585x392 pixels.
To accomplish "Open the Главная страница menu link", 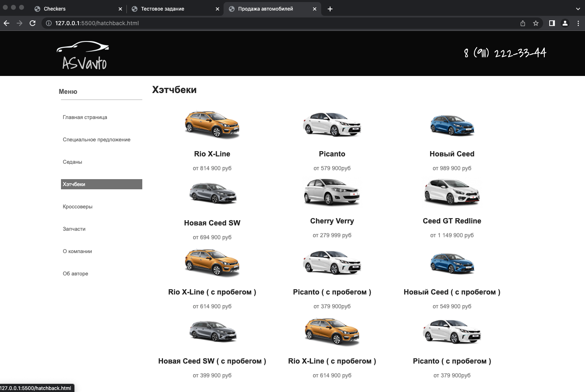I will [x=85, y=117].
